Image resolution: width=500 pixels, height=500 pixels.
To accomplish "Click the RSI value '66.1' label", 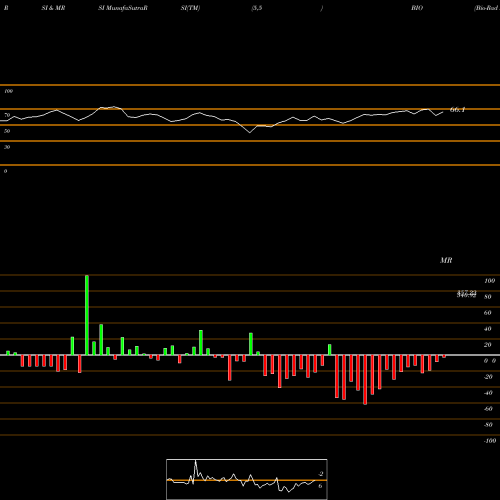I will (x=457, y=110).
